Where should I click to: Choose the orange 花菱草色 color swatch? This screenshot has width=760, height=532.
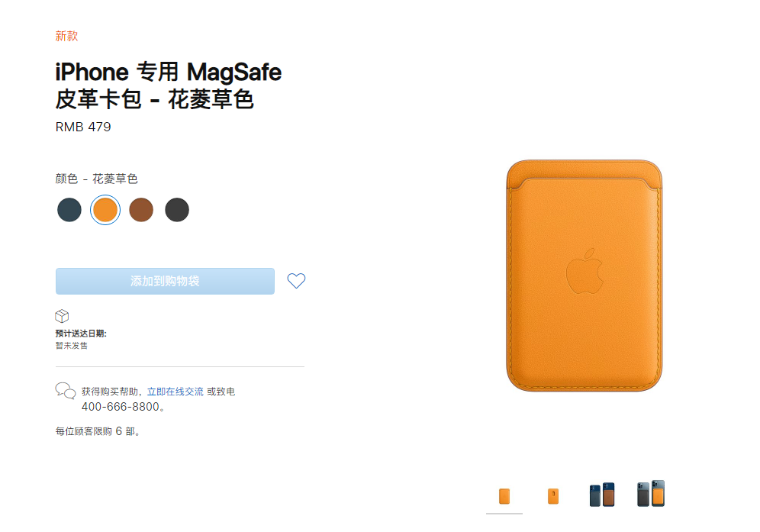point(105,210)
